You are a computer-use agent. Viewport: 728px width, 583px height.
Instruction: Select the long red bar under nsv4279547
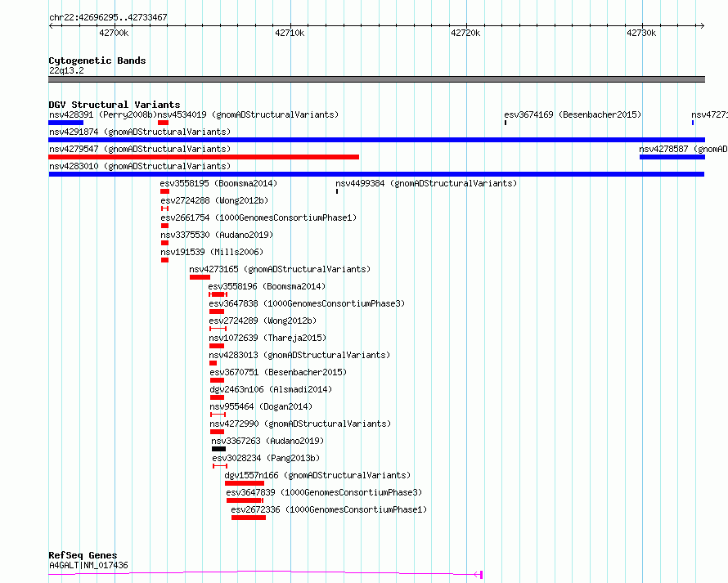204,157
